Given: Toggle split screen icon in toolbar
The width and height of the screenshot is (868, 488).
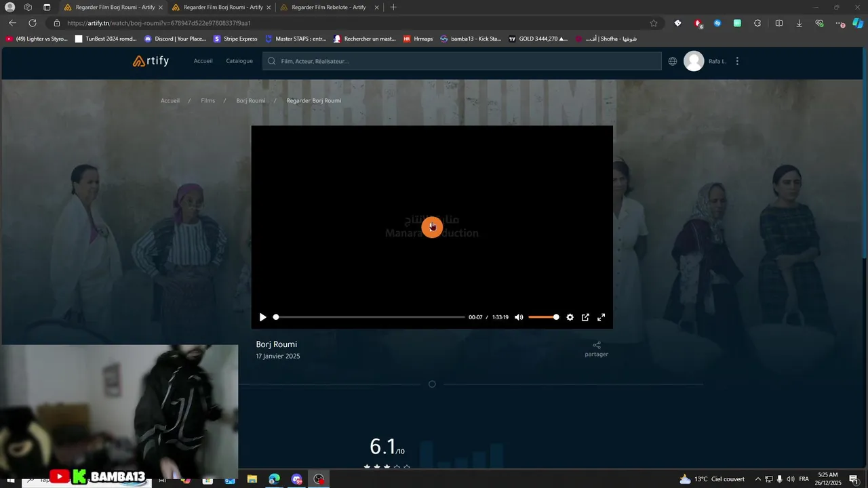Looking at the screenshot, I should (779, 23).
